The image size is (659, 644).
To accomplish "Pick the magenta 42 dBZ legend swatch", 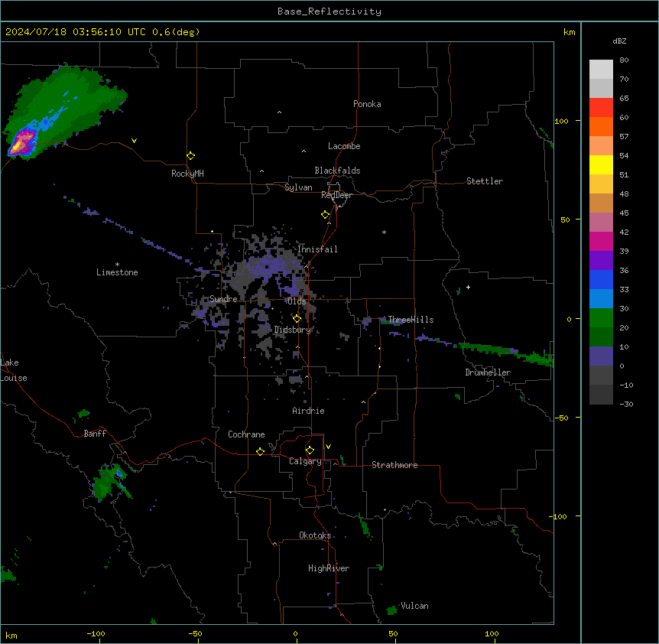I will (601, 241).
